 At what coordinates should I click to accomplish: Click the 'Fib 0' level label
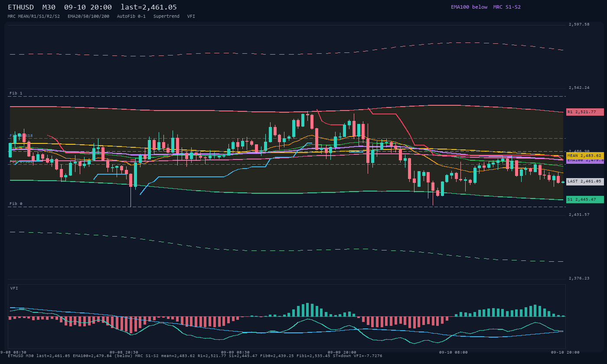click(16, 204)
